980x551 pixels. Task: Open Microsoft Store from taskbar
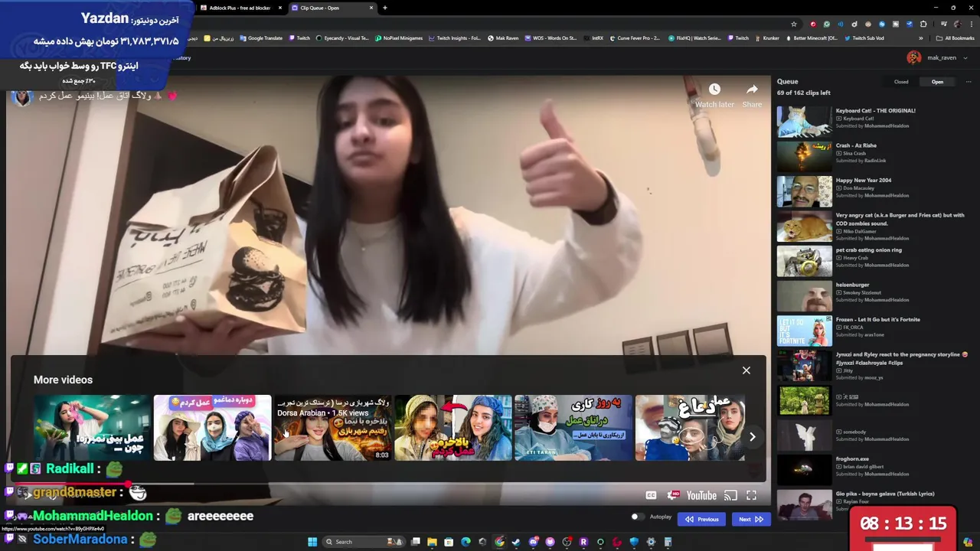449,542
